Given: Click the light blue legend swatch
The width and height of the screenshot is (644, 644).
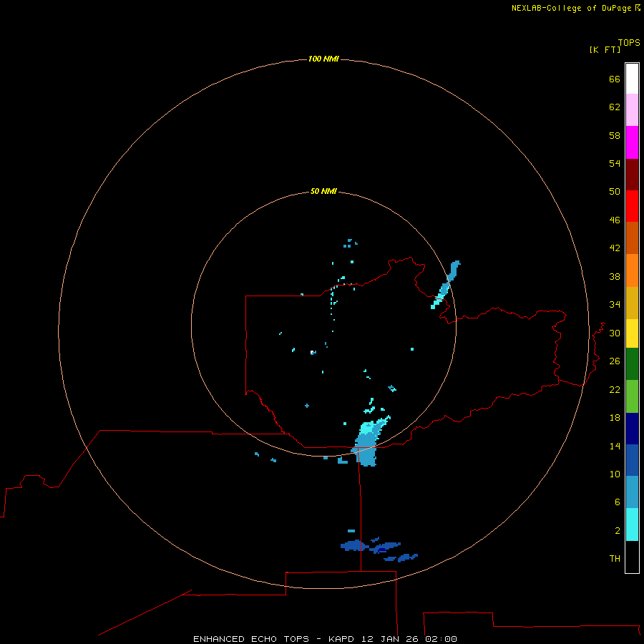Looking at the screenshot, I should [x=632, y=492].
